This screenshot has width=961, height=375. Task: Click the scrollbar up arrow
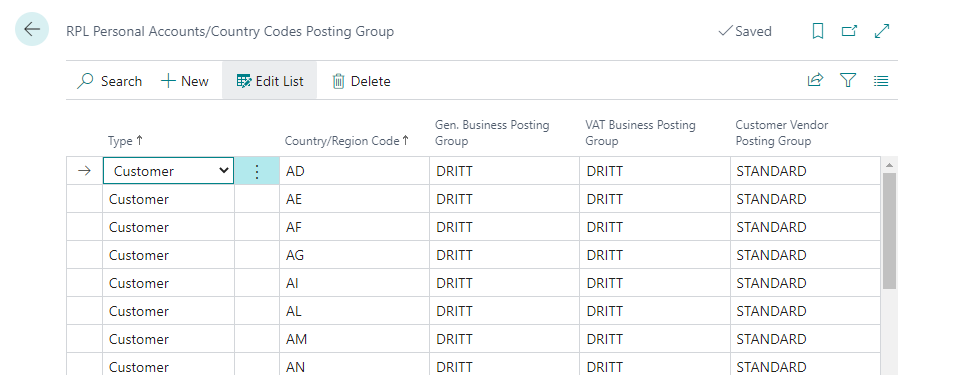[889, 165]
